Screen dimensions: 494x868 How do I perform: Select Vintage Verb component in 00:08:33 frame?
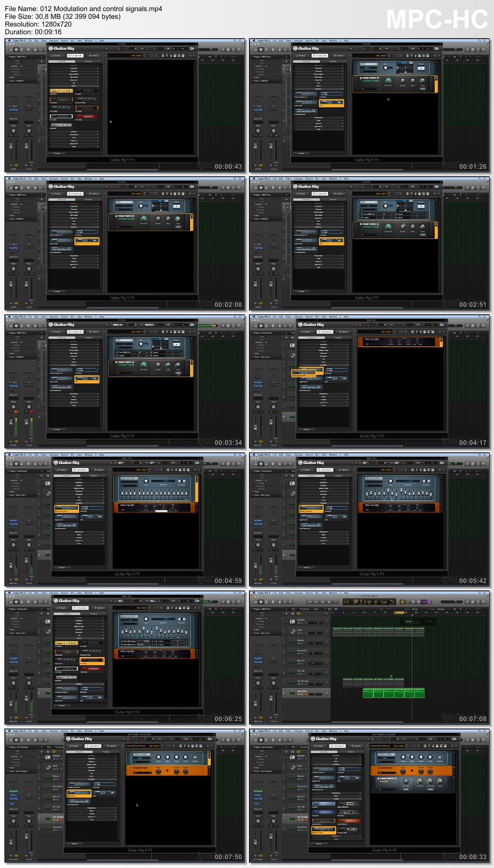(x=349, y=830)
